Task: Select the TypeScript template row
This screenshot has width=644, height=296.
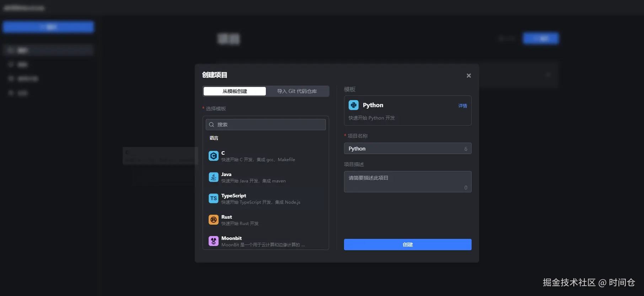Action: point(266,198)
